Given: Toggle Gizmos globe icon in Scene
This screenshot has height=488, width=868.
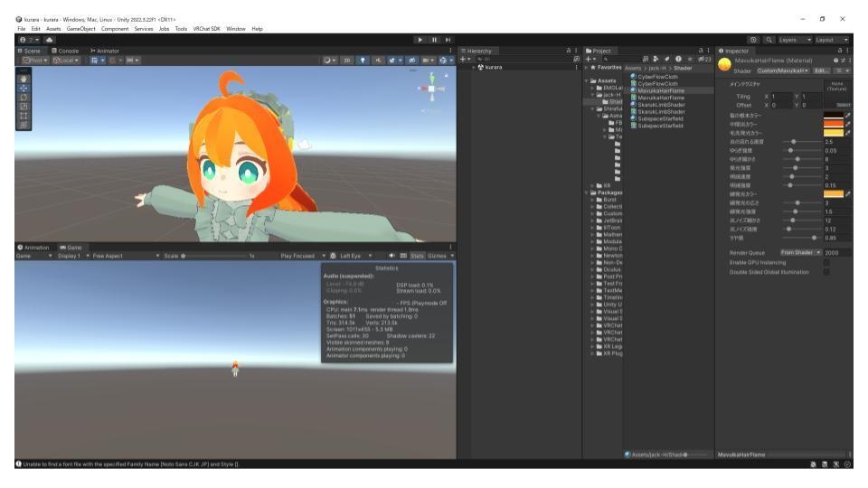Looking at the screenshot, I should (443, 61).
